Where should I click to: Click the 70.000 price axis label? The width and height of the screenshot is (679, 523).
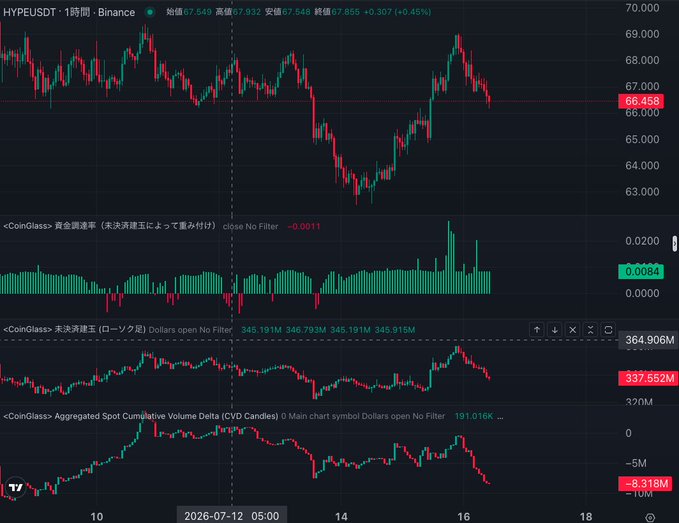pos(642,8)
